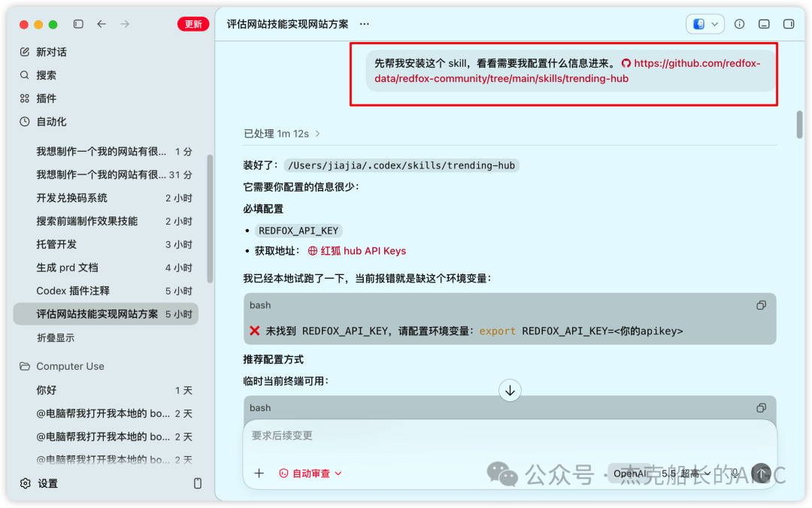Jump to bottom with down arrow button
Screen dimensions: 812x508
(510, 391)
